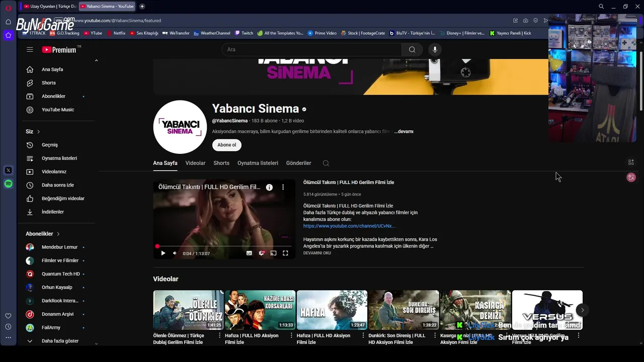Open a new browser tab

pos(142,7)
